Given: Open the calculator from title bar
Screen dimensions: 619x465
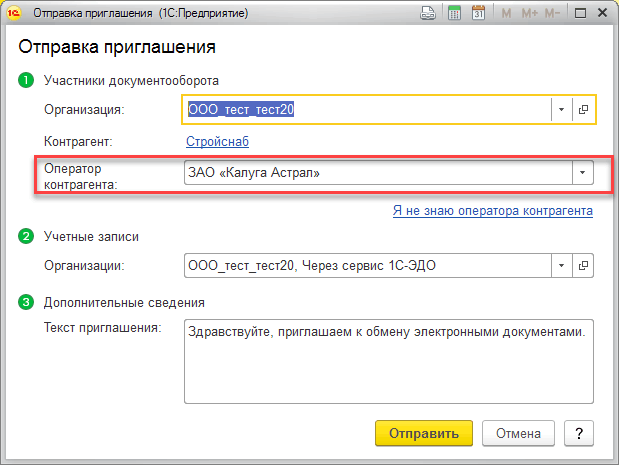Looking at the screenshot, I should [454, 14].
